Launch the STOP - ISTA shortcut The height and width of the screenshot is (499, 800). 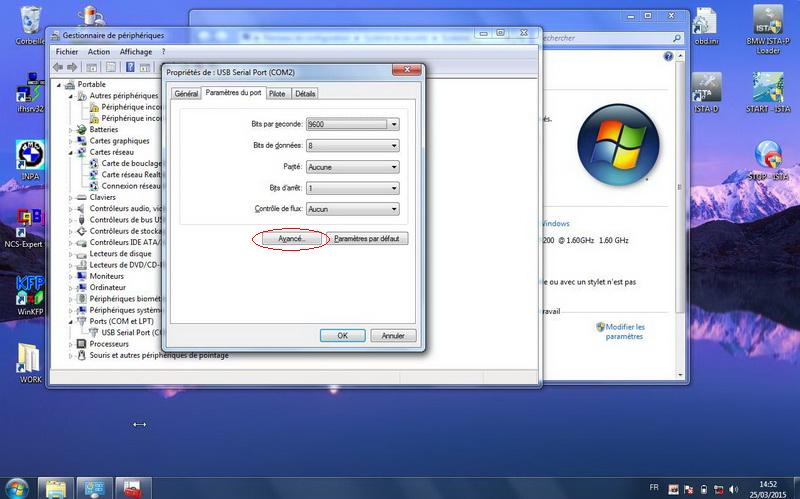point(768,160)
